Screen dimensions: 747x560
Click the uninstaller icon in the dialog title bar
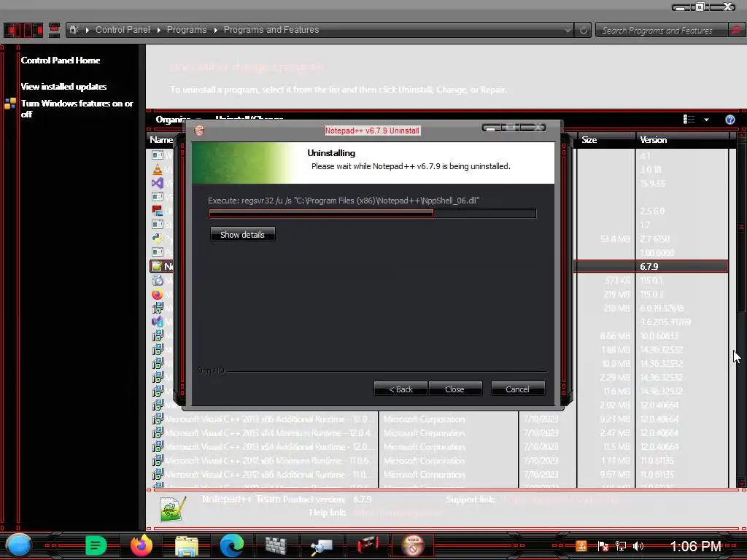point(199,131)
